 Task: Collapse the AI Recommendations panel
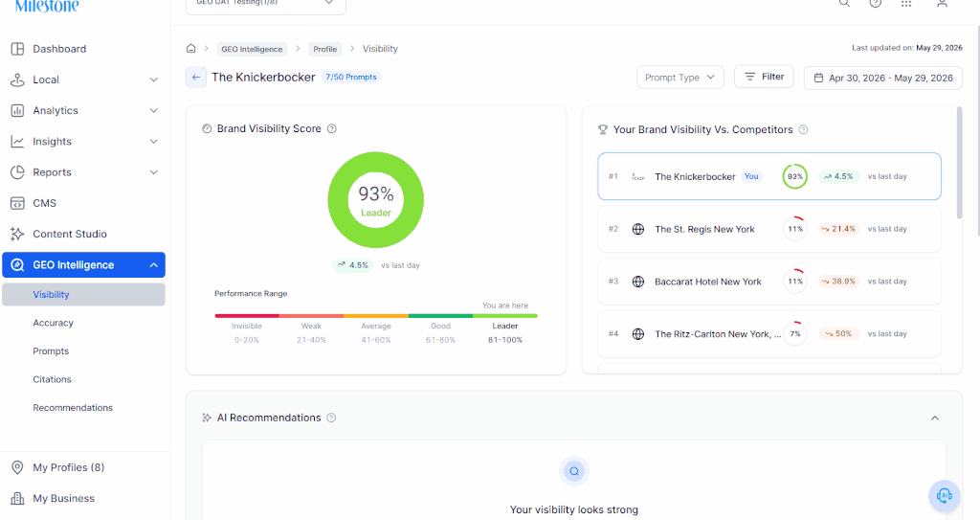click(935, 418)
